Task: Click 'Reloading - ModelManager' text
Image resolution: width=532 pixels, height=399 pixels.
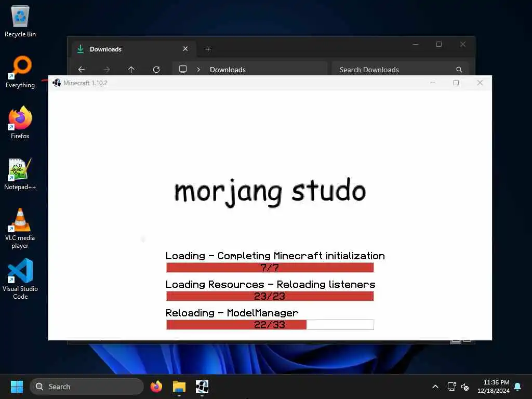Action: [232, 313]
